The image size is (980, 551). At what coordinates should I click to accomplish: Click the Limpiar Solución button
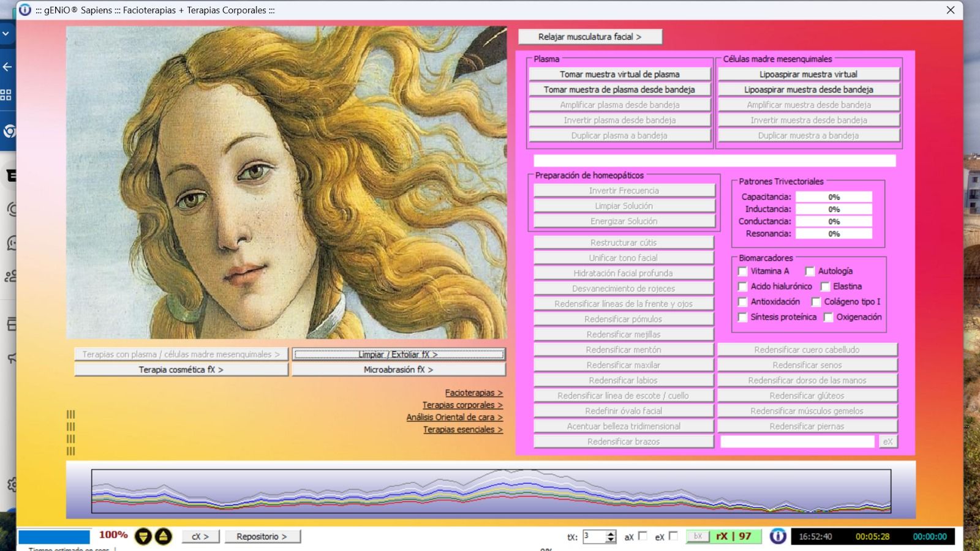click(x=624, y=206)
